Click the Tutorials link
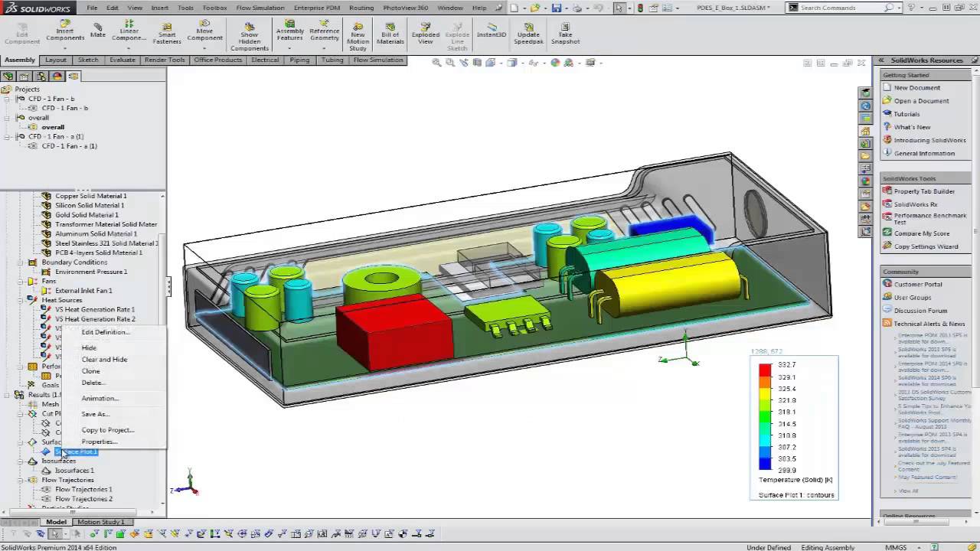 point(906,114)
